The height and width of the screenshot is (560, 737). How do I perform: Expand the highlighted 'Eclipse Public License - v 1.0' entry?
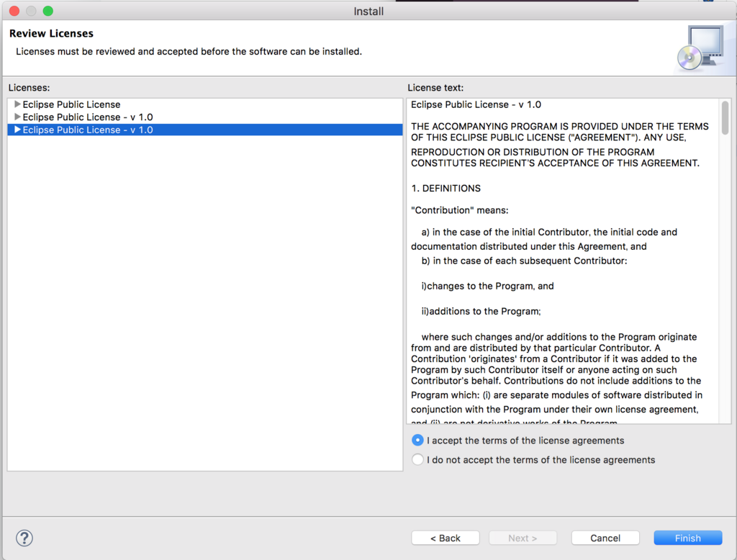pyautogui.click(x=17, y=130)
